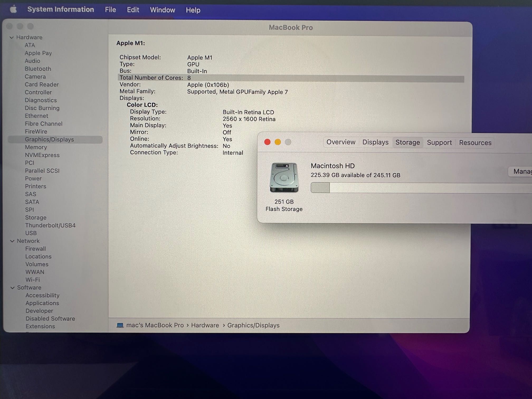Click the Manage storage button

520,172
